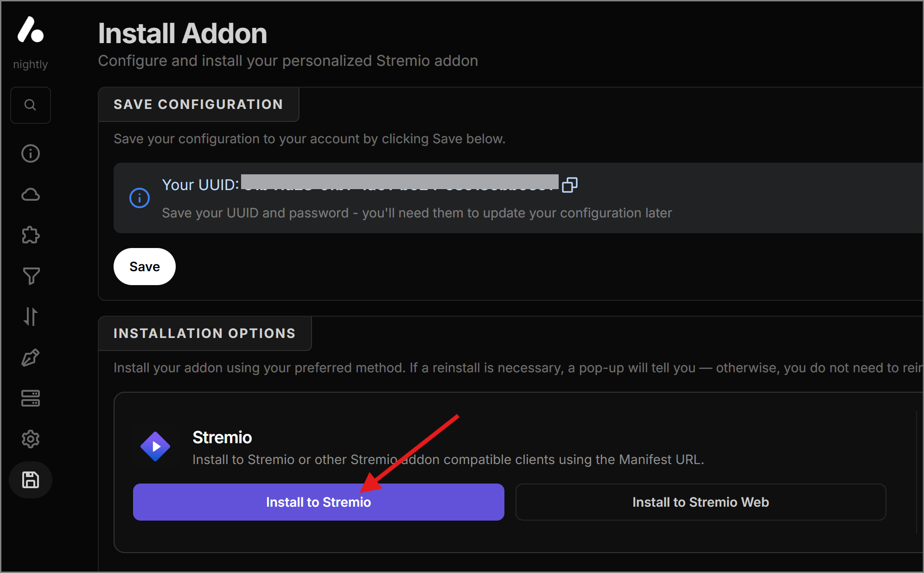Open the cloud Services sidebar icon
This screenshot has height=573, width=924.
point(31,194)
